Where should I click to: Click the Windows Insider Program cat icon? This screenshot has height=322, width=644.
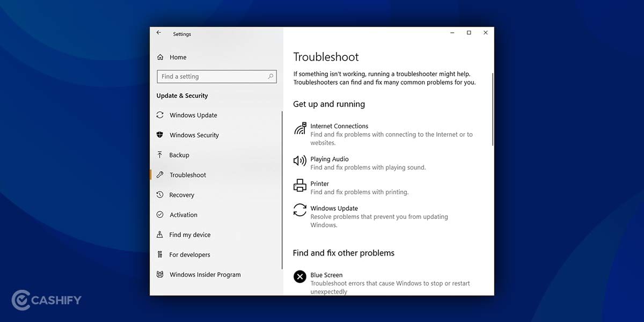pos(160,274)
